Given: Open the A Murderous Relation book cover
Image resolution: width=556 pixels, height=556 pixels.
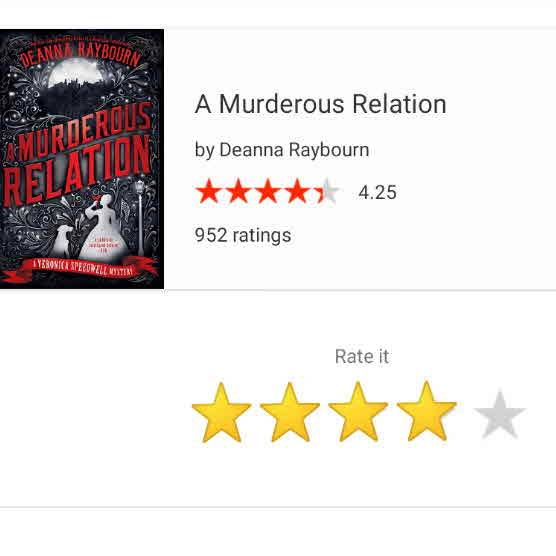Looking at the screenshot, I should 82,159.
